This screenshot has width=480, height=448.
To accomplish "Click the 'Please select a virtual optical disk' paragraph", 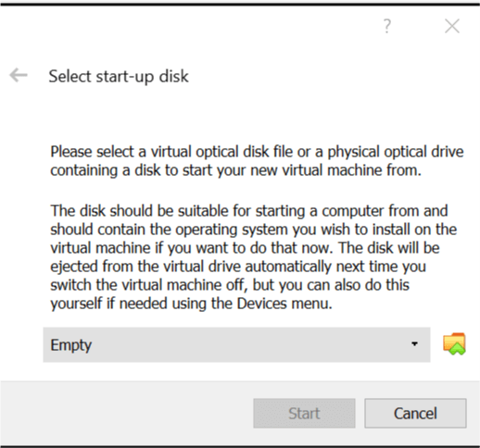I will (257, 161).
